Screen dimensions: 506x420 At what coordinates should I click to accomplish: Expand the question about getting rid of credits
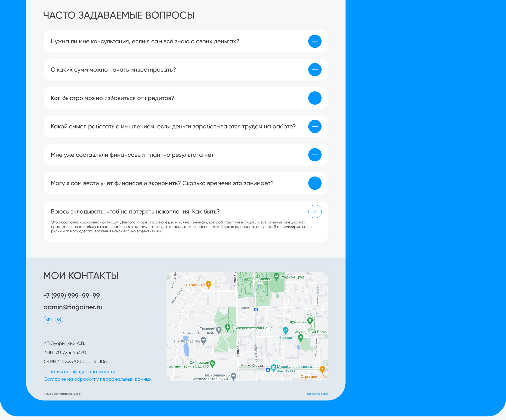(x=315, y=98)
